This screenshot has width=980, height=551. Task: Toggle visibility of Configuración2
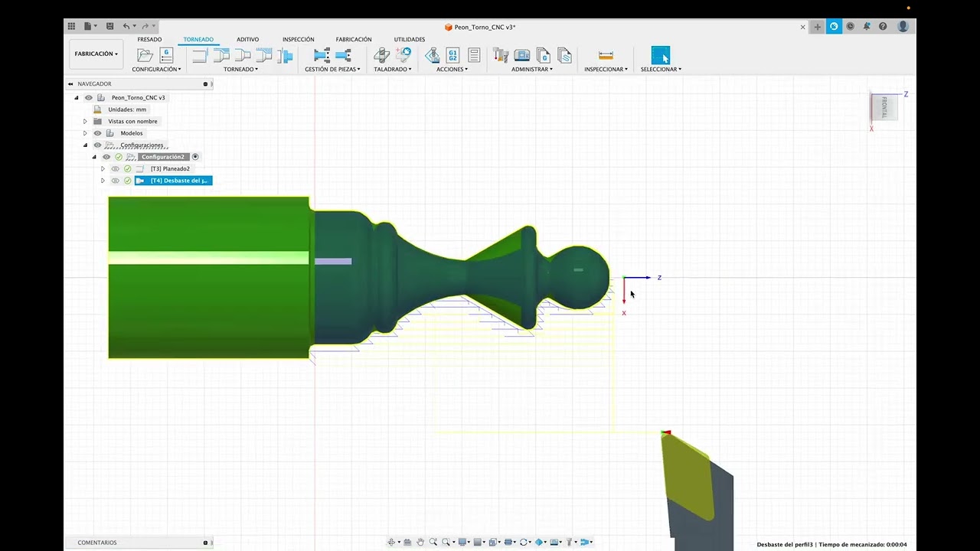pos(106,157)
